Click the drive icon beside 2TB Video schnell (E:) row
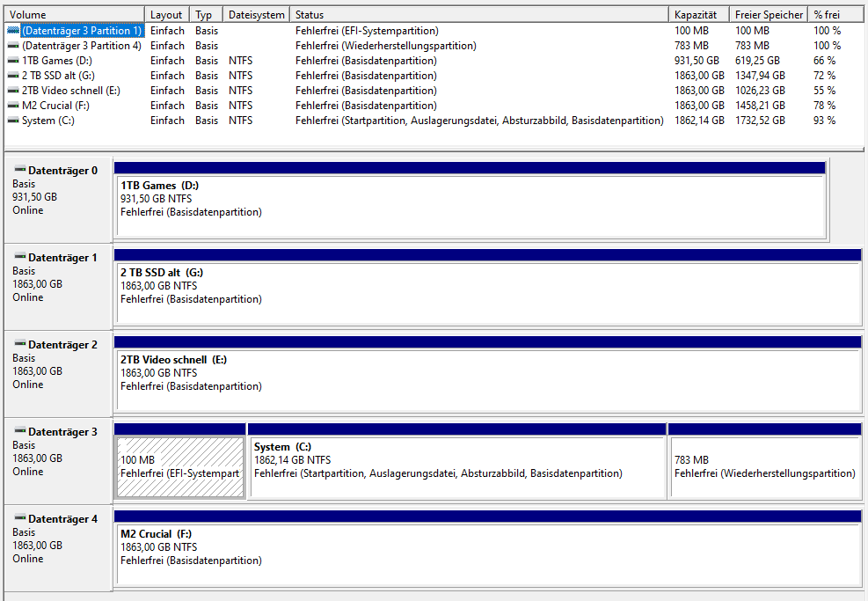Image resolution: width=868 pixels, height=601 pixels. coord(13,91)
